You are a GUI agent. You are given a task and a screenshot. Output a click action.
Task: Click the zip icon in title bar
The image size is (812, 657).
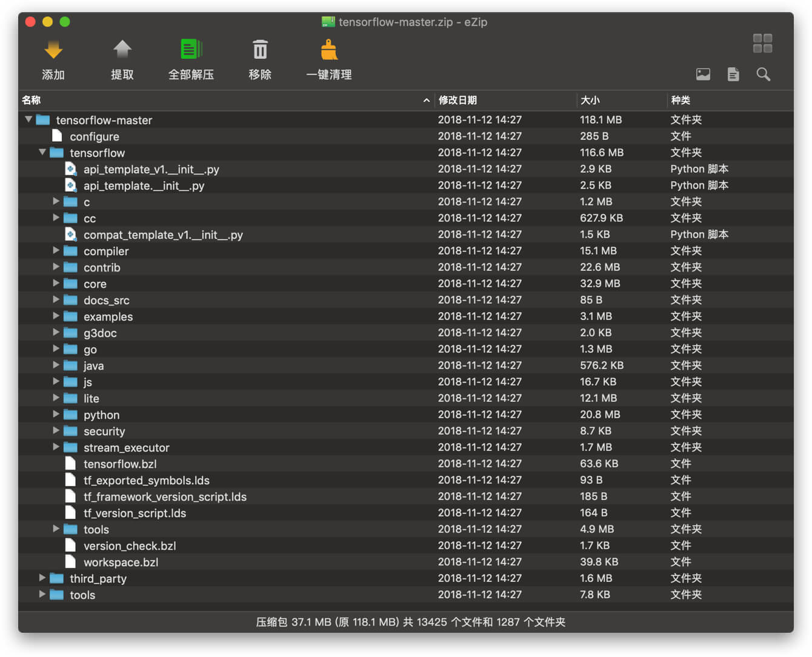pyautogui.click(x=328, y=22)
